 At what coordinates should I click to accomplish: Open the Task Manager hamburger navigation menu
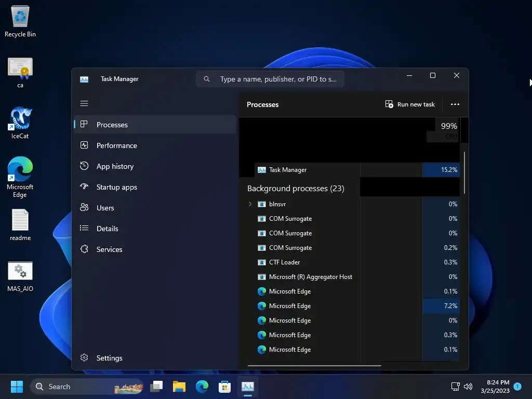click(x=84, y=103)
